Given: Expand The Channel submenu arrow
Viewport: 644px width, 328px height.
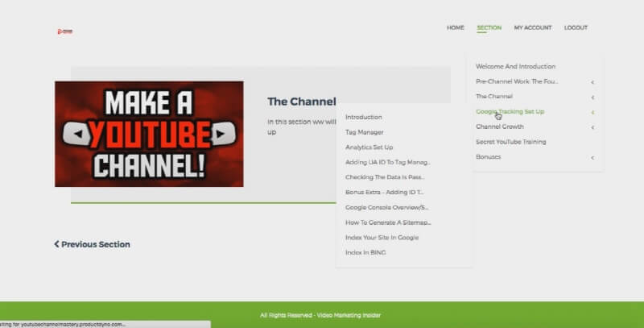Looking at the screenshot, I should click(592, 98).
